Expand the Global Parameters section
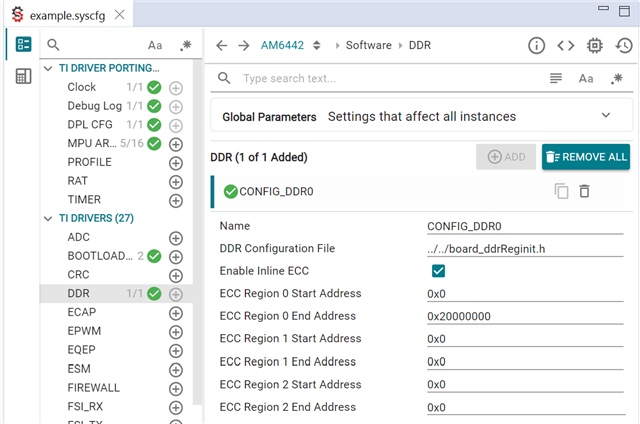 click(x=606, y=116)
